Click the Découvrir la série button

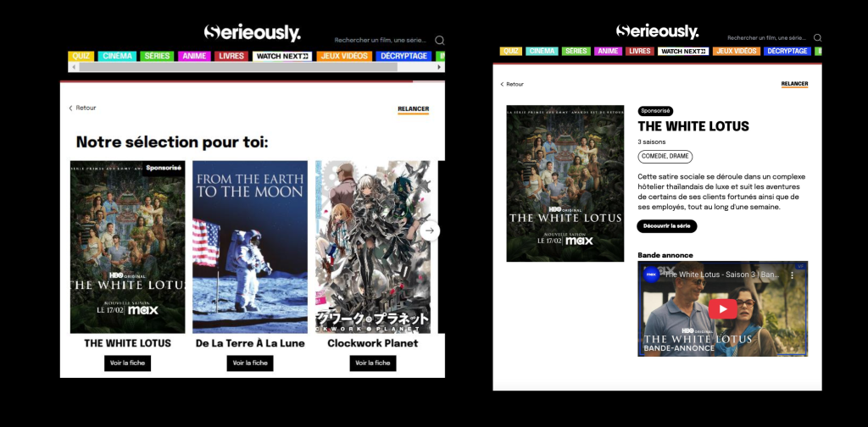pyautogui.click(x=666, y=226)
